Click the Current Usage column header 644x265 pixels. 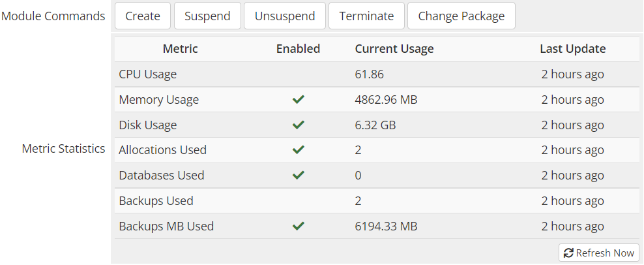pyautogui.click(x=394, y=49)
